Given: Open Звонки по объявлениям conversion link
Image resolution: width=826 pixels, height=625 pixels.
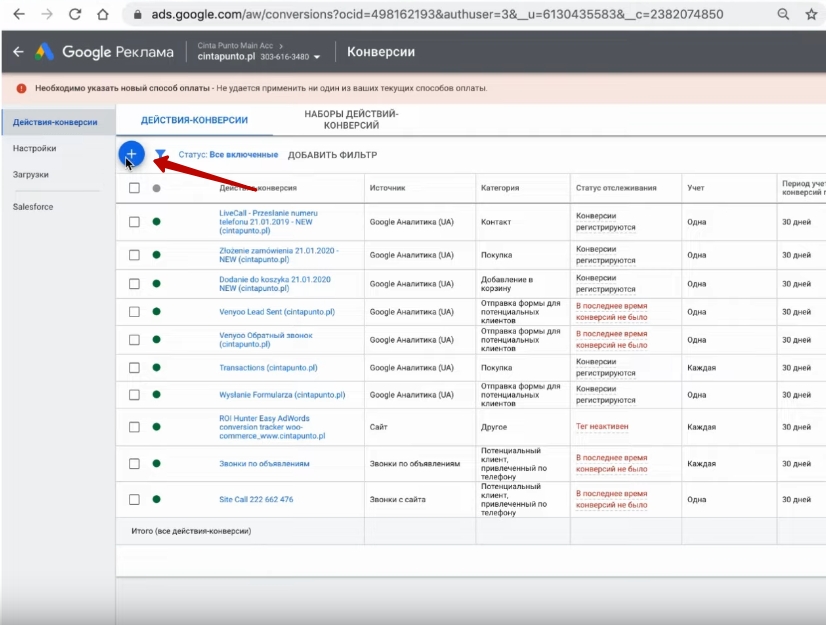Looking at the screenshot, I should 264,464.
